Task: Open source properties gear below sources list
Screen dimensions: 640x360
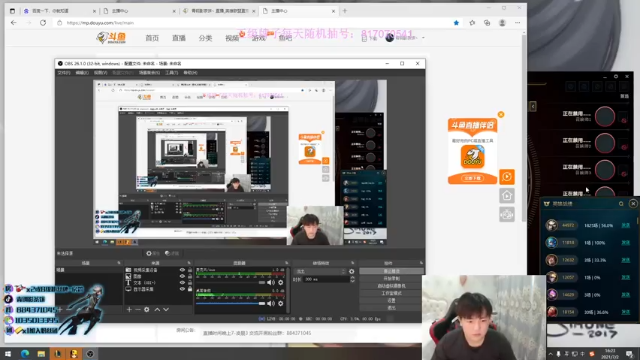Action: (x=147, y=310)
